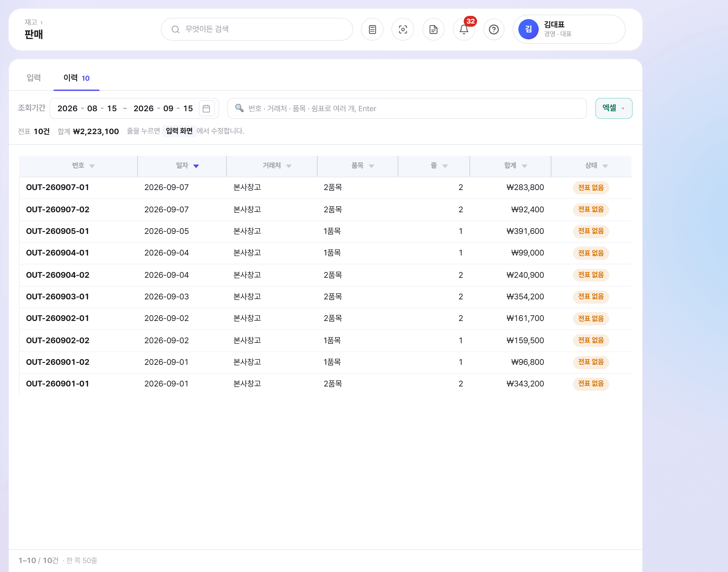
Task: Open row OUT-260904-01
Action: (325, 253)
